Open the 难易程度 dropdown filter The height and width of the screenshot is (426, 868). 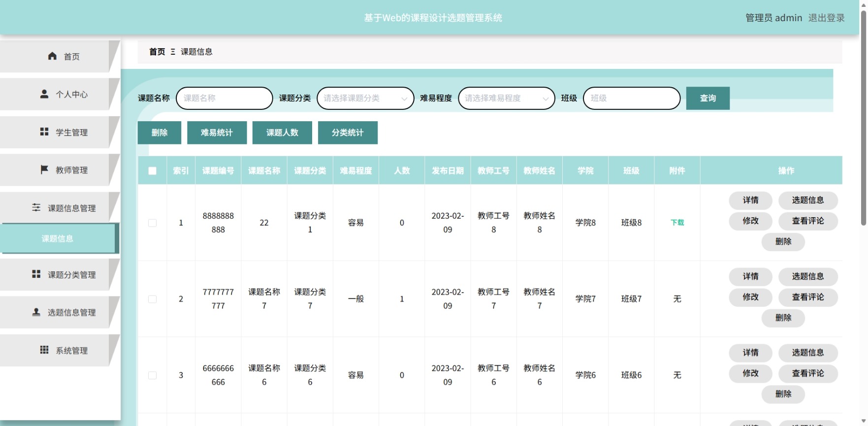tap(507, 98)
